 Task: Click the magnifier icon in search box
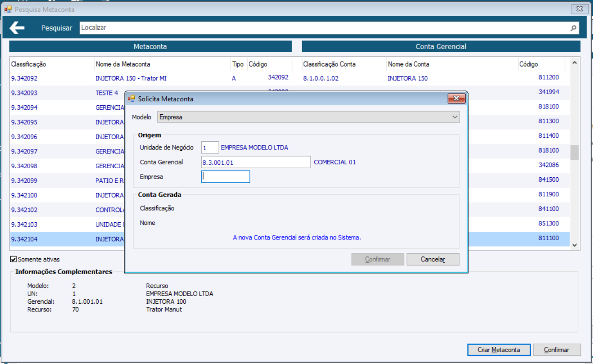[573, 28]
